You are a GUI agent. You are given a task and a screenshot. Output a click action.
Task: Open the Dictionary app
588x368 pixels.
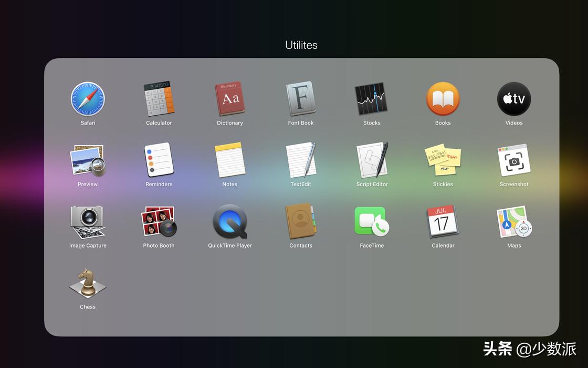click(230, 99)
